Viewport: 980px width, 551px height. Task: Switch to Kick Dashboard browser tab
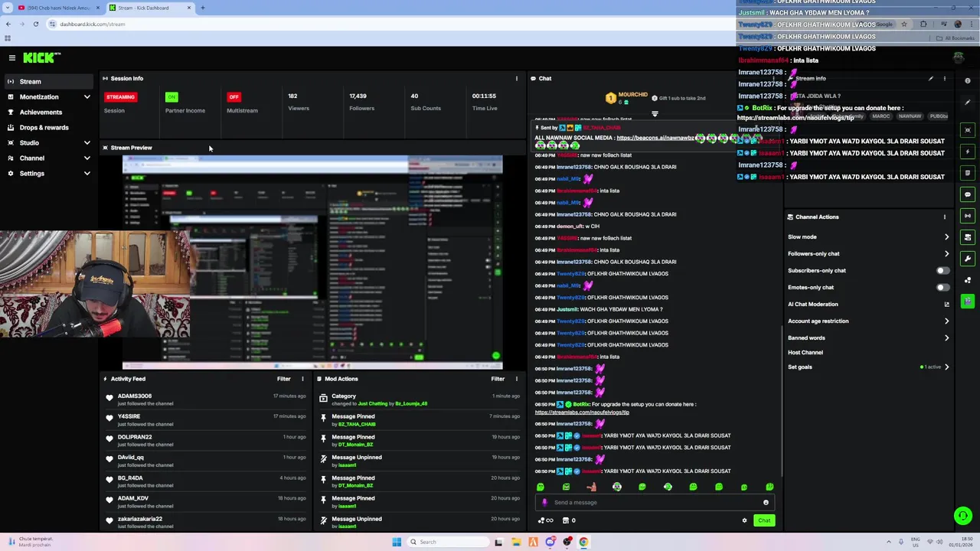pyautogui.click(x=149, y=8)
